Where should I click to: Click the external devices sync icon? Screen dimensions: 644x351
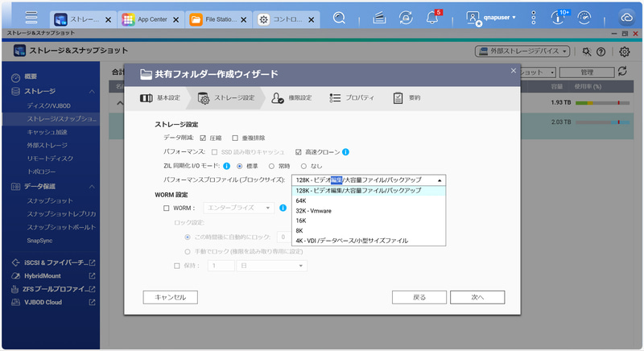coord(406,18)
